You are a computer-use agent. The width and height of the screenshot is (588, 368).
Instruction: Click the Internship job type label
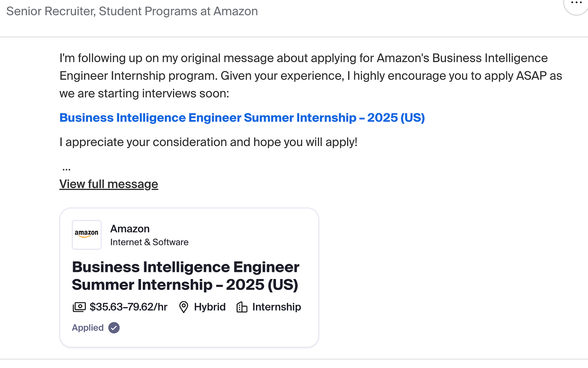(276, 307)
